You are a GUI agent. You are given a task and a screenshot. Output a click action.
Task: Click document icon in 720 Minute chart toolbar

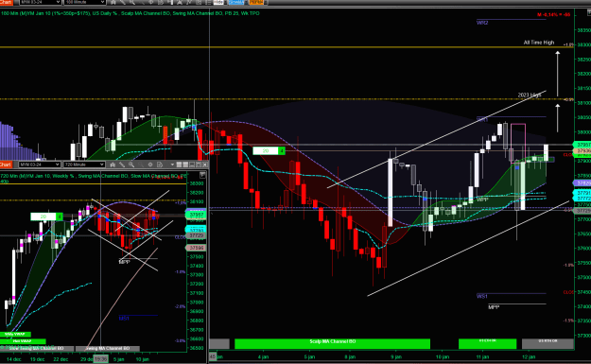tap(160, 165)
